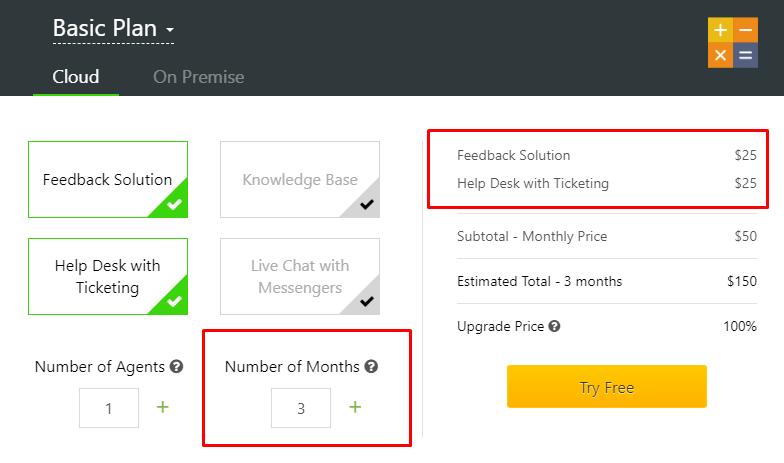Click the Number of Agents input field
This screenshot has width=784, height=463.
(x=109, y=408)
